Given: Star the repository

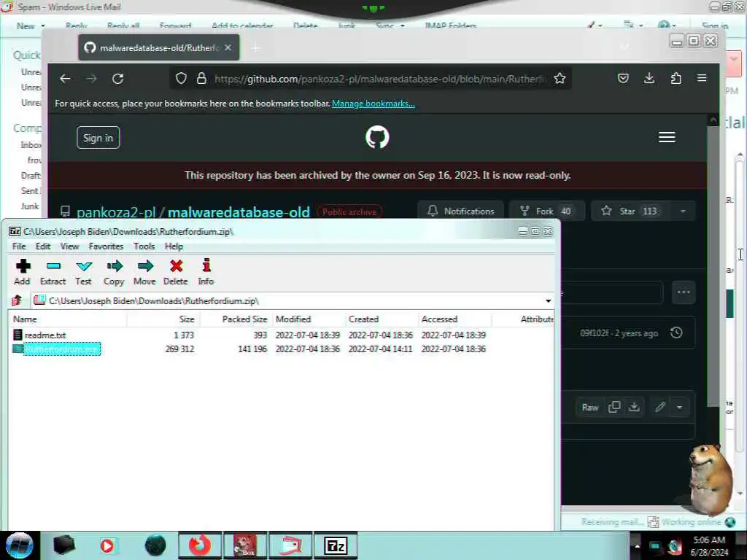Looking at the screenshot, I should pyautogui.click(x=631, y=211).
